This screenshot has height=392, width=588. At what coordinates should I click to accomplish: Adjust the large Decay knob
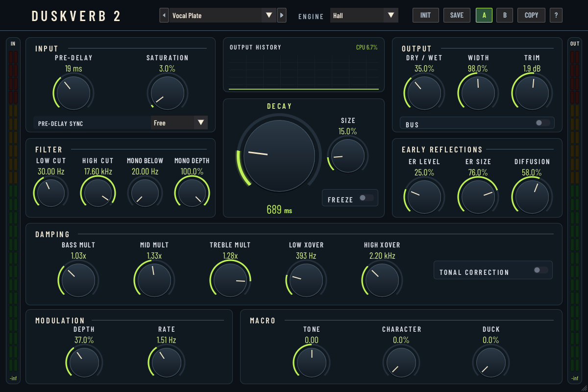(x=279, y=156)
